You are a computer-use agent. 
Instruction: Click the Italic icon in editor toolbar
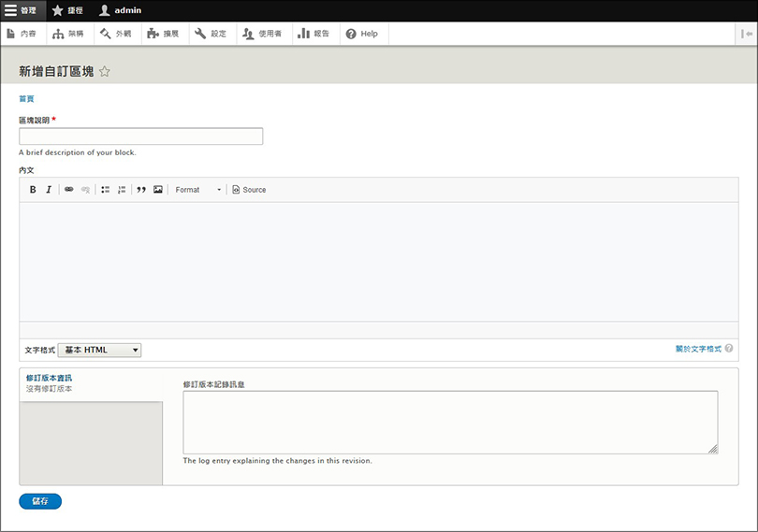[49, 190]
